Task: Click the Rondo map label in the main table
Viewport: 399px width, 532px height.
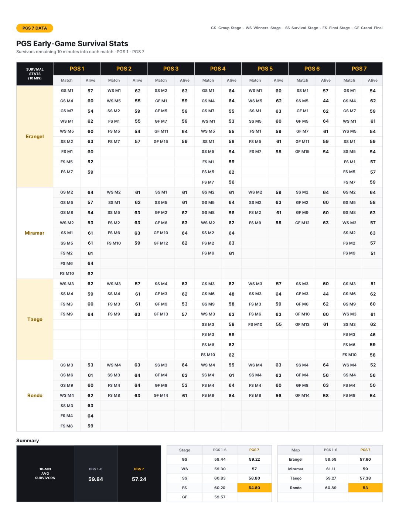Action: (35, 395)
